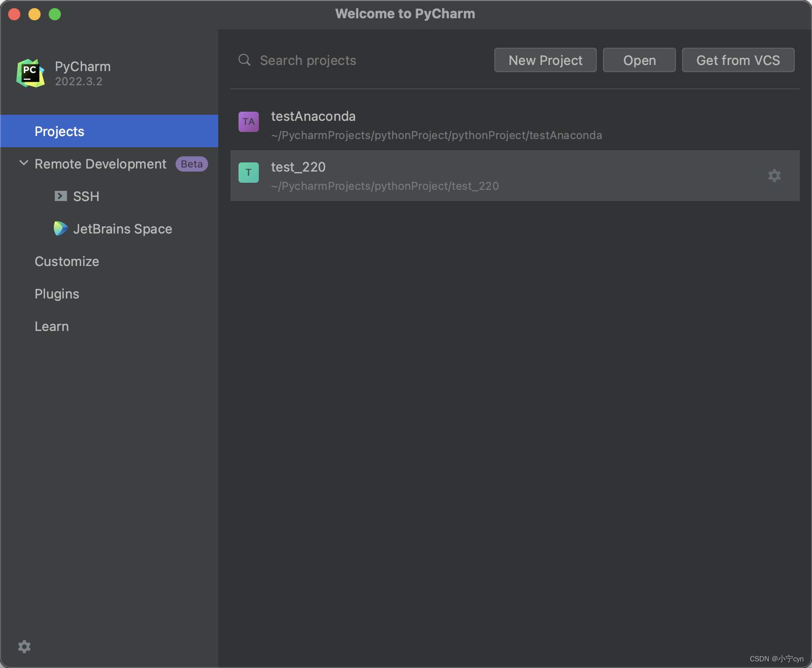Focus the Search projects field

(x=360, y=60)
